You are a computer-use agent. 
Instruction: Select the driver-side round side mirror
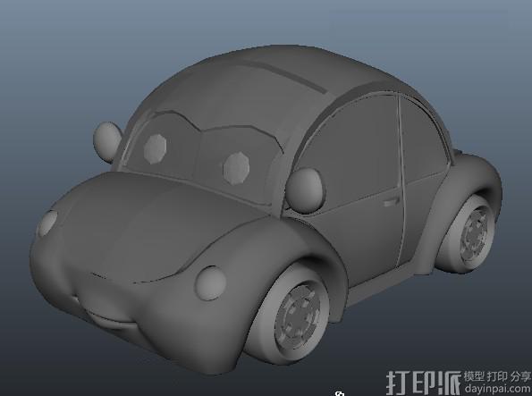[x=305, y=191]
